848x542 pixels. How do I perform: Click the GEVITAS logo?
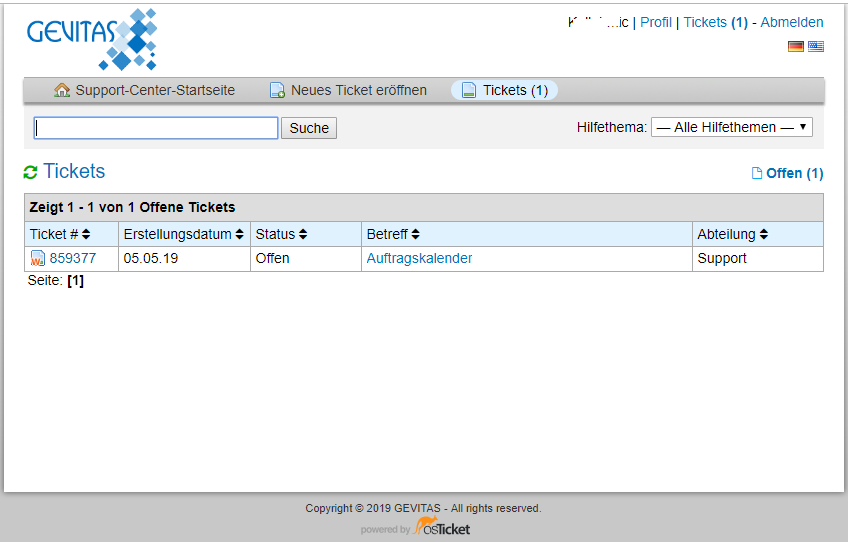tap(92, 39)
